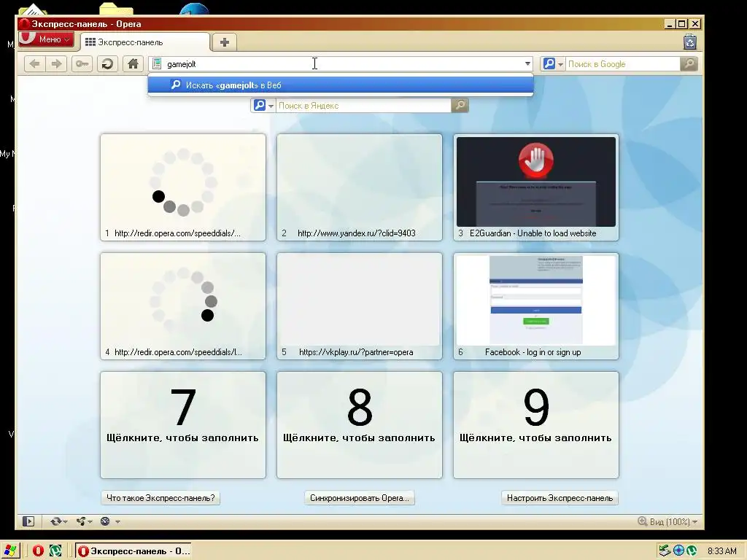Run the Yandex search magnifier button
This screenshot has height=560, width=747.
[x=460, y=105]
